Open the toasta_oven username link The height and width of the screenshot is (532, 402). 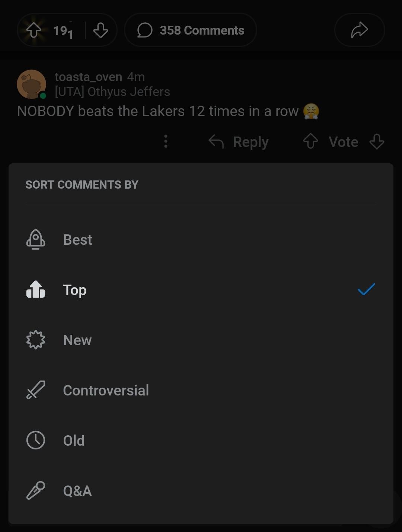[88, 77]
